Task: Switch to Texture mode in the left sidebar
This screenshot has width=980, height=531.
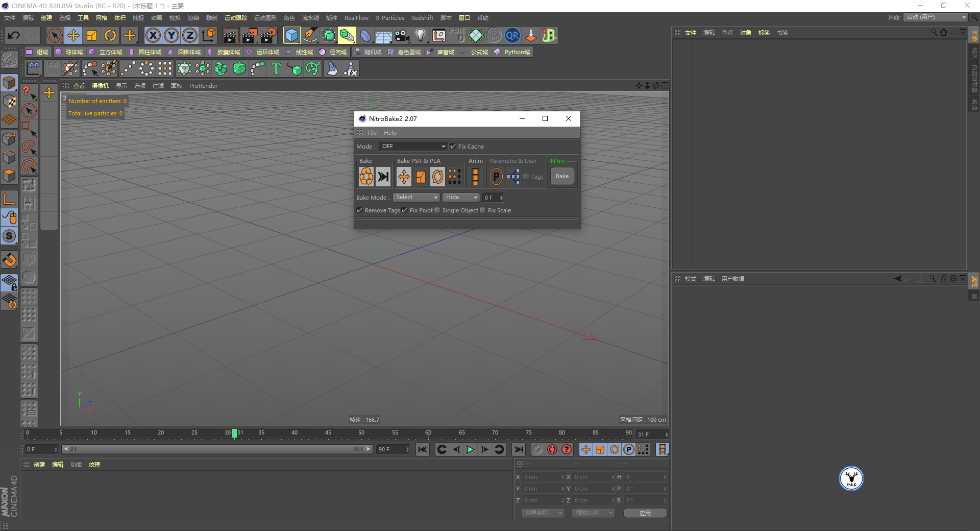Action: point(9,102)
